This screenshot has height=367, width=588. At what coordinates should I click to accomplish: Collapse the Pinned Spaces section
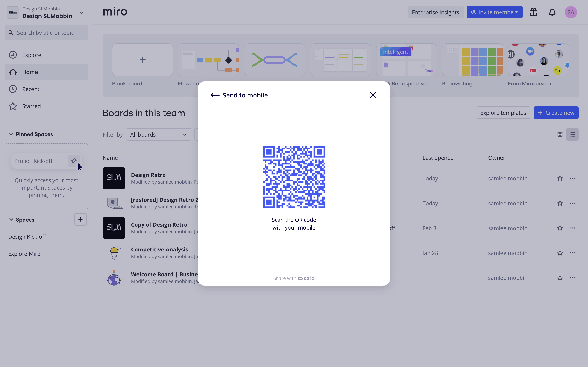(11, 134)
